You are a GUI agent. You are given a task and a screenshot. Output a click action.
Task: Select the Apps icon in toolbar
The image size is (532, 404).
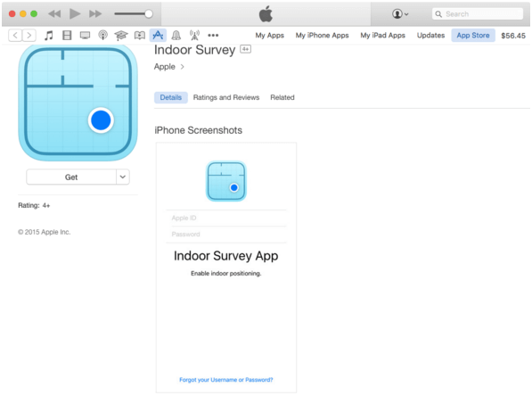pos(158,36)
